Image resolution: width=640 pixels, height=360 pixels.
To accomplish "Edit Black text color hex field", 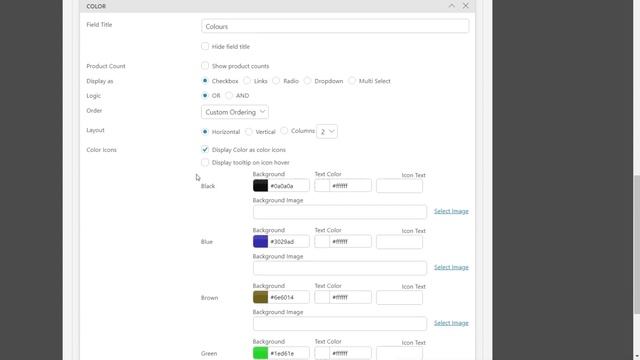I will [351, 186].
